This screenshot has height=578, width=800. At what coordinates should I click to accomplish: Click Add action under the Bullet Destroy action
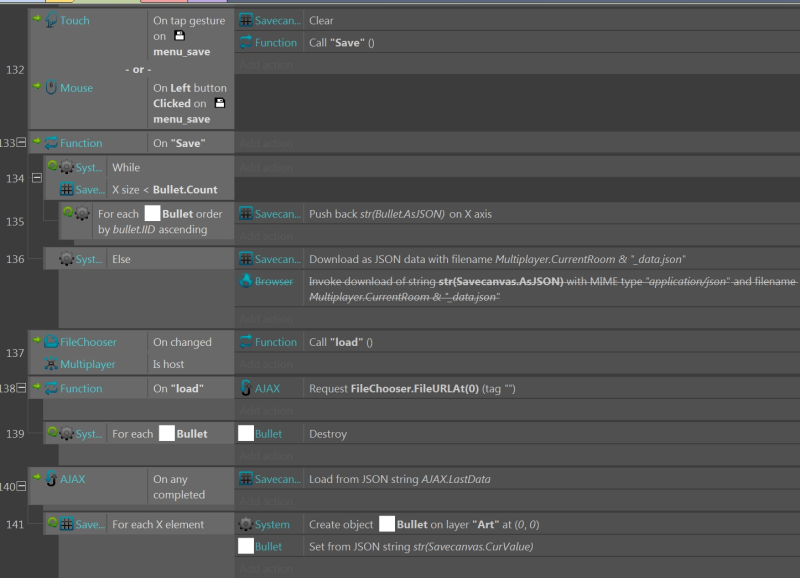pyautogui.click(x=266, y=456)
